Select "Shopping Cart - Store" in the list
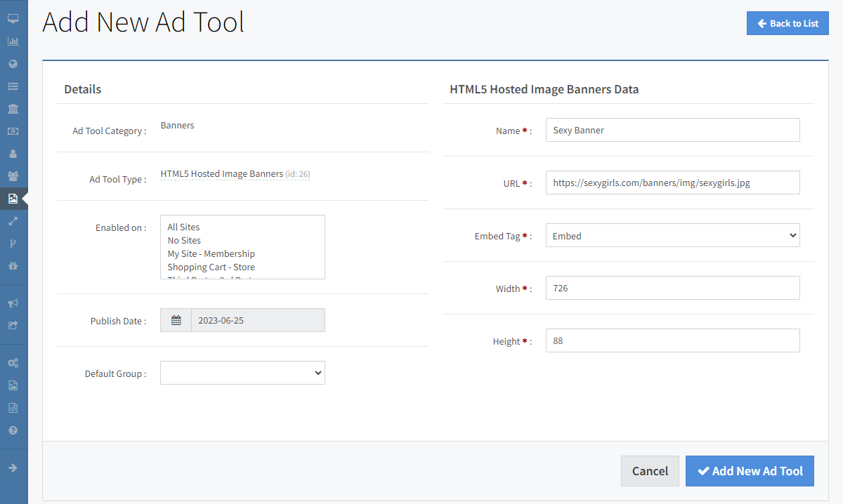The width and height of the screenshot is (843, 504). point(211,267)
